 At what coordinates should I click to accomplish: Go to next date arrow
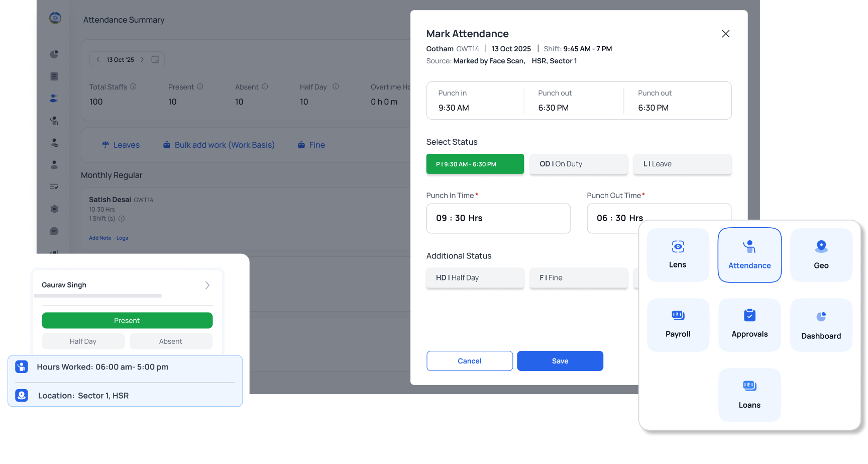[x=142, y=59]
